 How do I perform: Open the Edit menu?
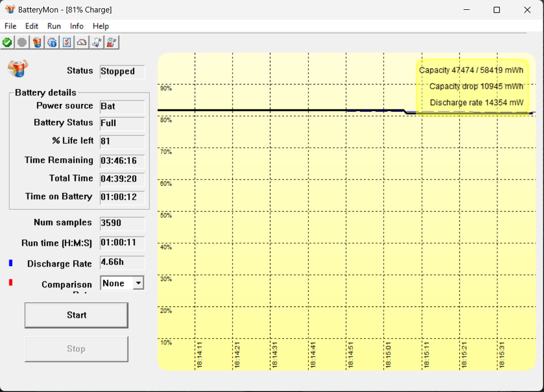point(32,26)
